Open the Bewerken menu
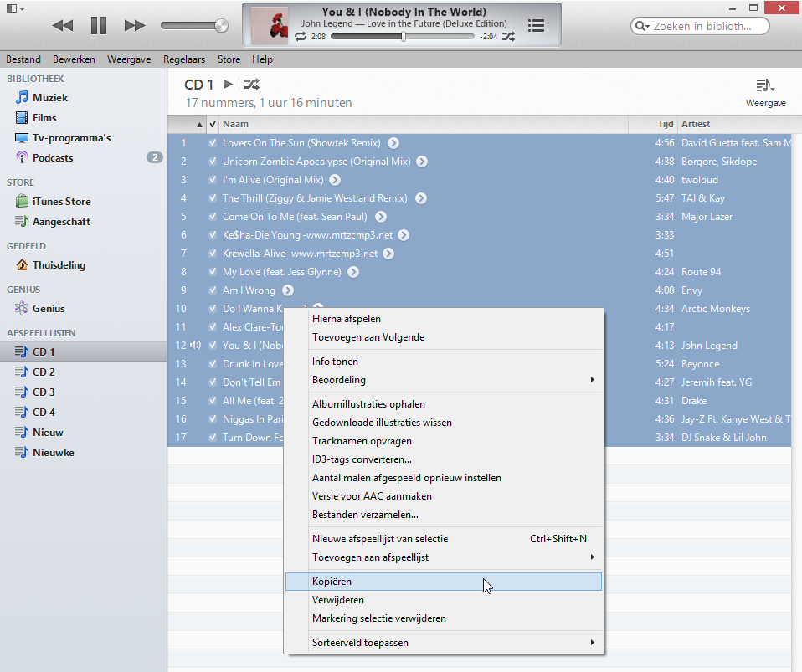The width and height of the screenshot is (802, 672). [x=74, y=59]
